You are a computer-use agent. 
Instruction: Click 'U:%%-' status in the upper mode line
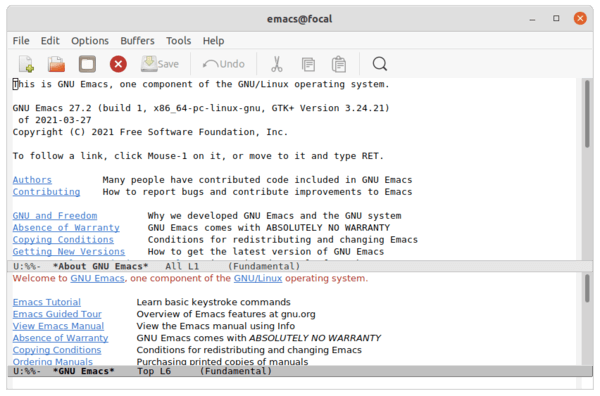(x=27, y=266)
